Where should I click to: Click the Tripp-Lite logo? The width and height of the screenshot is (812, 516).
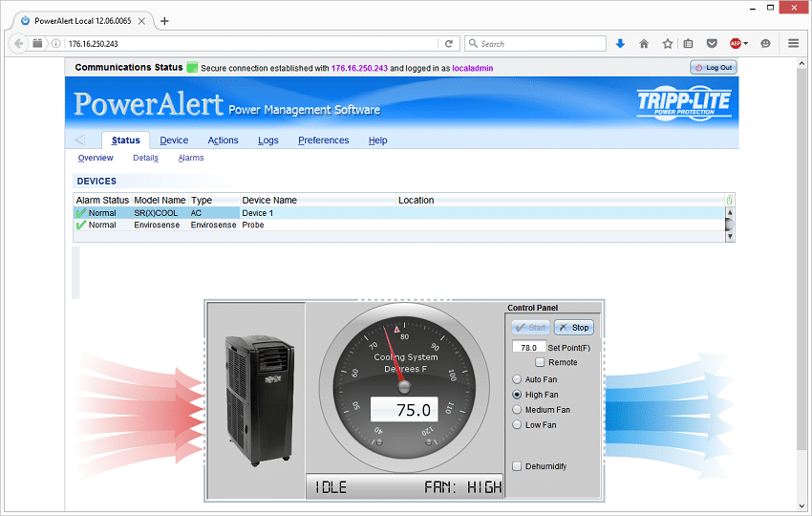[x=684, y=103]
